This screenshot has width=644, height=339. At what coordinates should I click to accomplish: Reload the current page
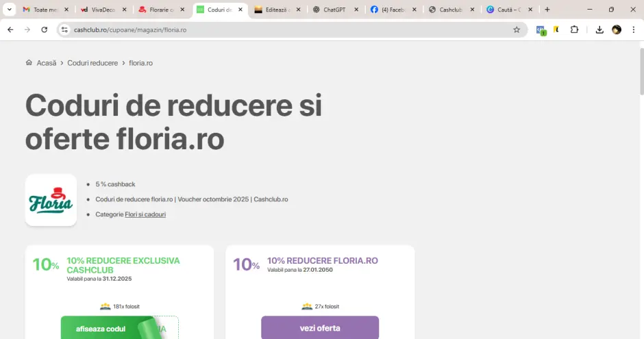[x=45, y=29]
